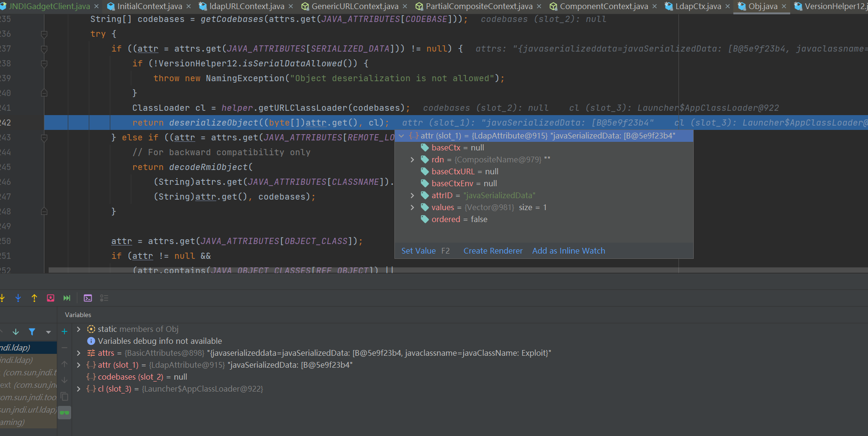Screen dimensions: 868x436
Task: Open the Evaluate Expression console icon
Action: coord(88,298)
